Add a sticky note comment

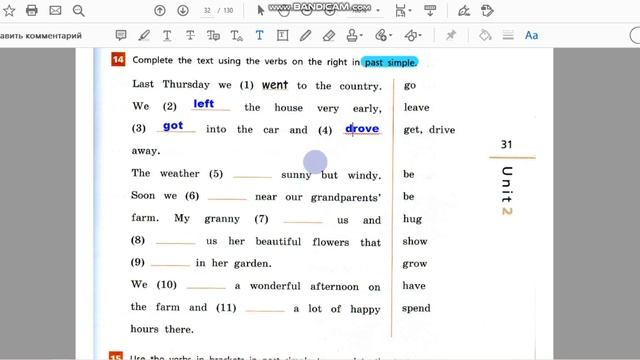[x=121, y=36]
